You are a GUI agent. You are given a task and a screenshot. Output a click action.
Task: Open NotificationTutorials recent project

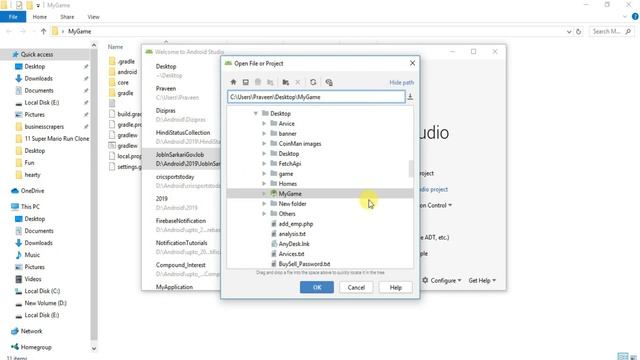click(x=183, y=247)
